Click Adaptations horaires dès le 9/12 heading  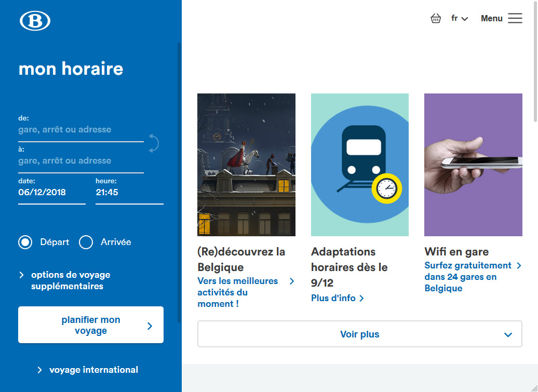coord(349,267)
